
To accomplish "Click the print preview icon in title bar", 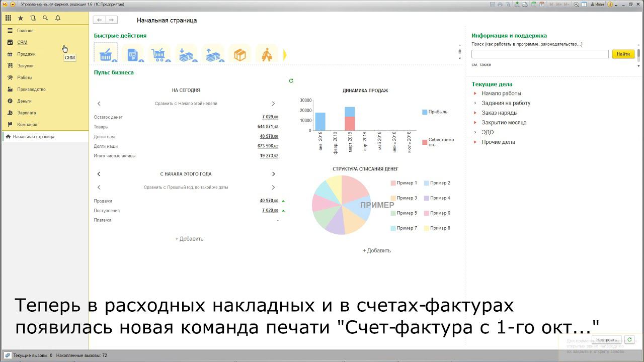I will [508, 5].
